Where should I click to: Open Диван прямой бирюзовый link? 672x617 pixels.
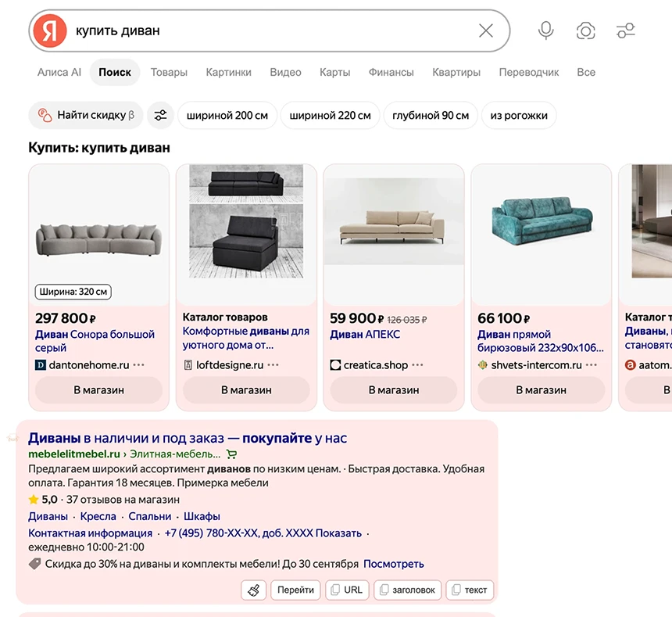[x=541, y=341]
